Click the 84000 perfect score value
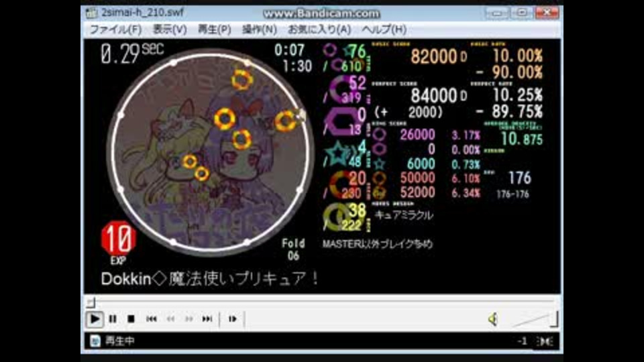This screenshot has width=644, height=362. tap(434, 96)
